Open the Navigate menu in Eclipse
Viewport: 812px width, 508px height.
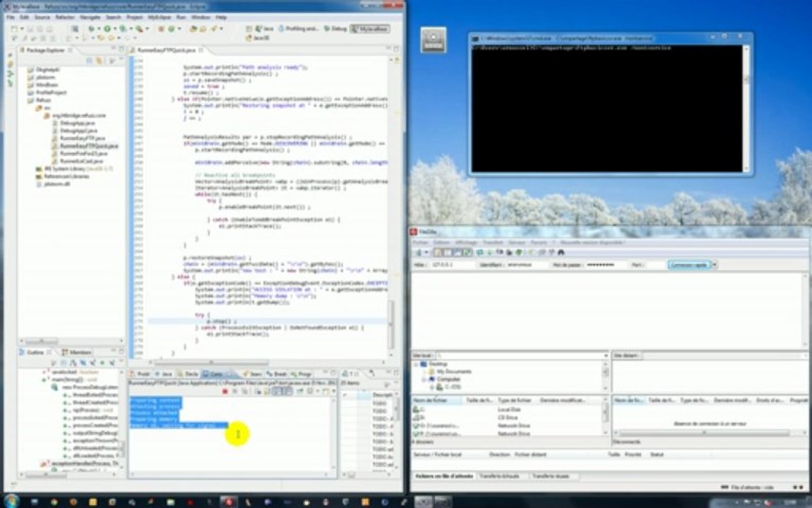90,17
